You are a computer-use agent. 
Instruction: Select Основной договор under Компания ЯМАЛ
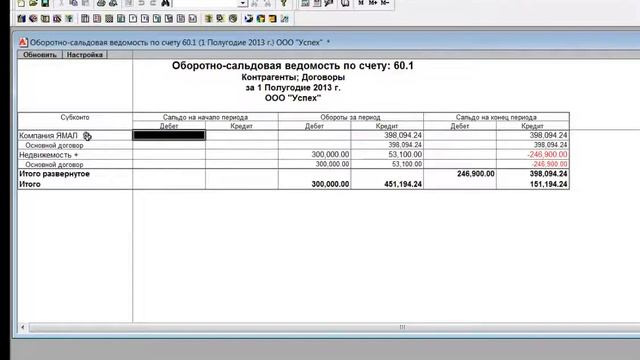[x=54, y=145]
